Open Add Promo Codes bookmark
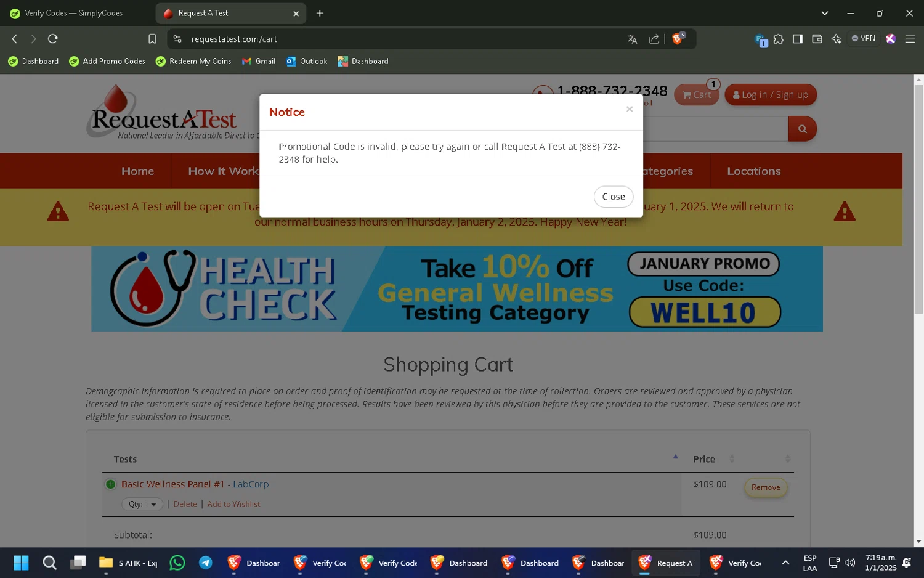This screenshot has width=924, height=578. [x=107, y=61]
